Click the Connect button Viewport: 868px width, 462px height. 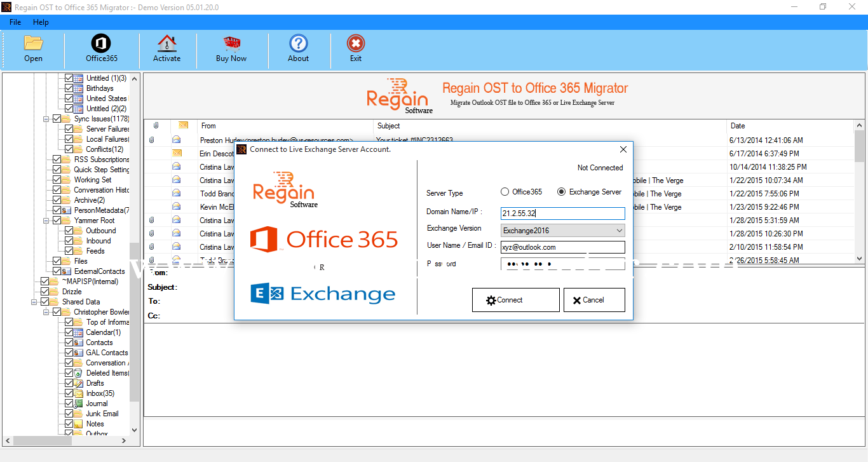[515, 300]
